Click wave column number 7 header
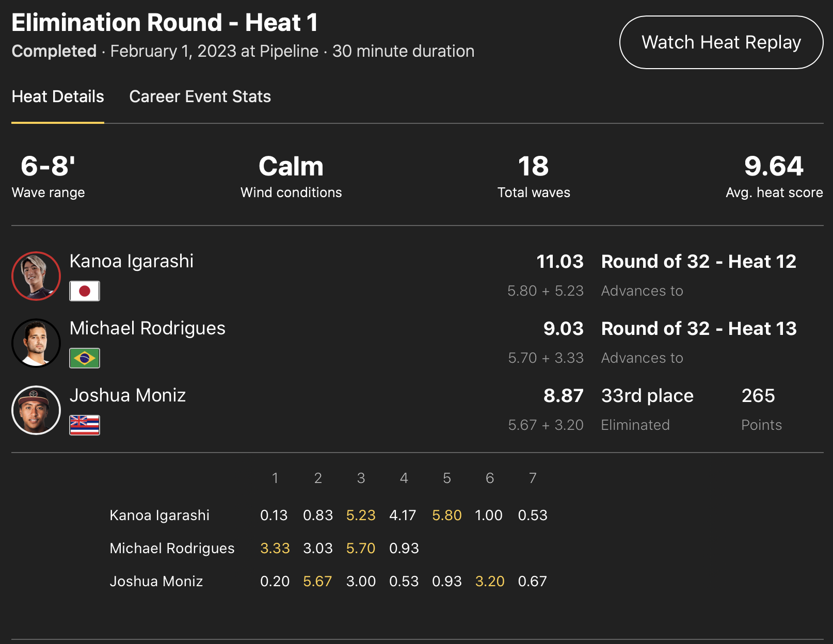The height and width of the screenshot is (644, 833). (x=533, y=478)
